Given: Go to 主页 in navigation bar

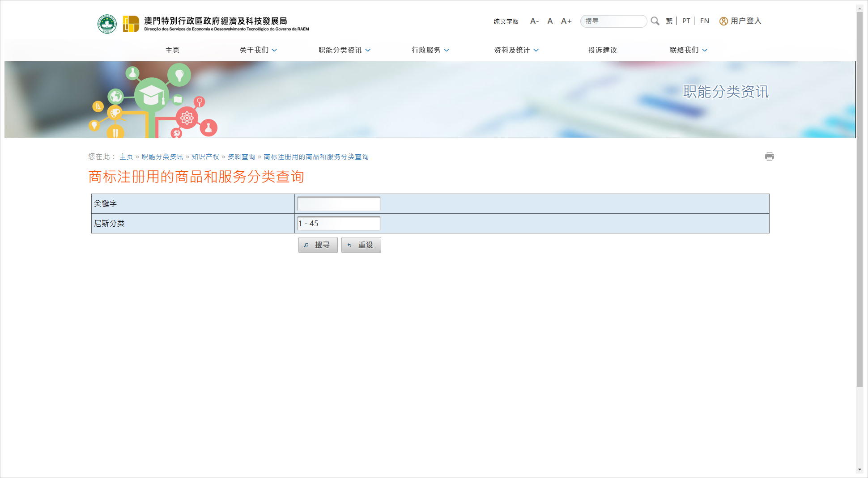Looking at the screenshot, I should (172, 50).
